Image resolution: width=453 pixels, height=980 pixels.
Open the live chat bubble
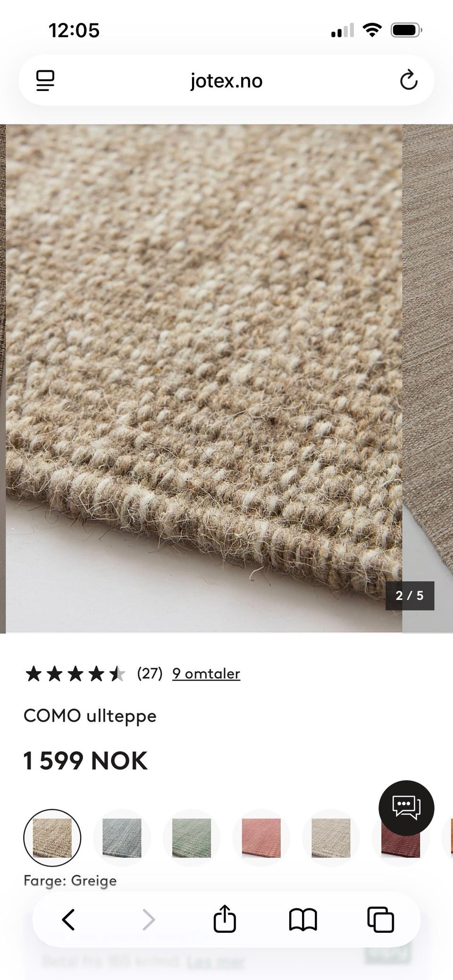click(406, 808)
